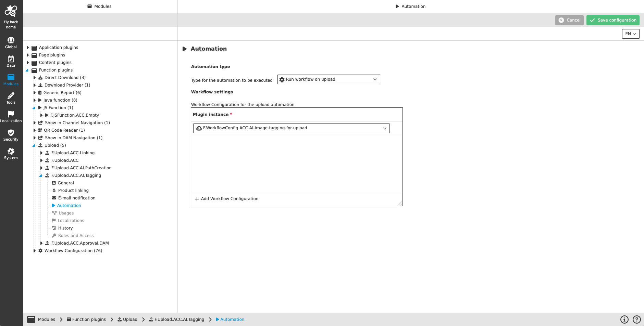Select the E-mail notification section
The image size is (644, 326).
pos(76,198)
